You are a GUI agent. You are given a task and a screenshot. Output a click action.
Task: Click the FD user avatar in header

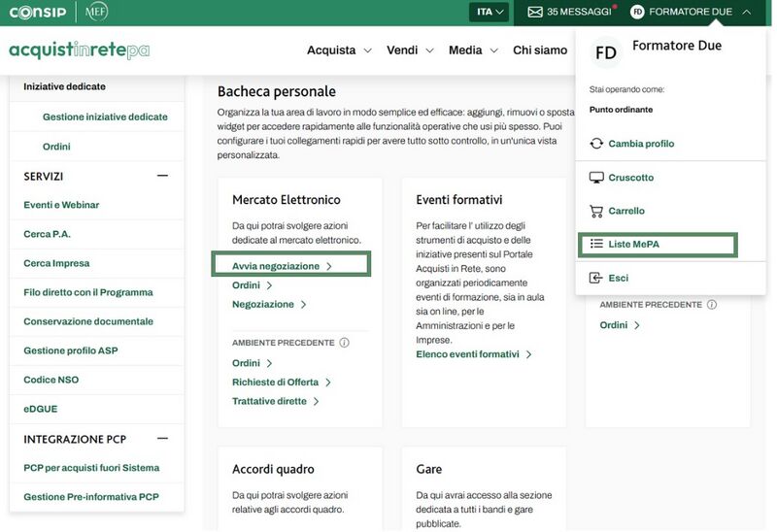[637, 12]
